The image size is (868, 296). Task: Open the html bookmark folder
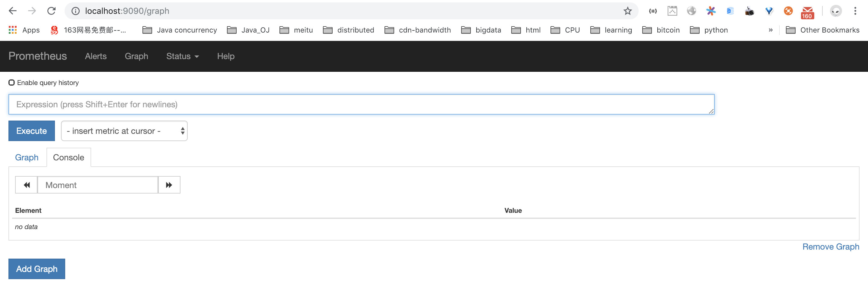point(526,30)
